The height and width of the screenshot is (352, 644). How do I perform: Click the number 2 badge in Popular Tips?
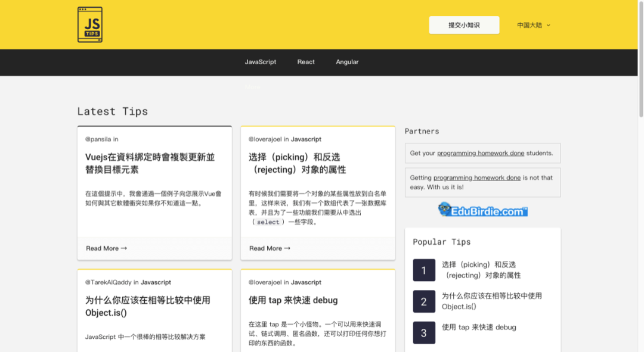click(424, 301)
